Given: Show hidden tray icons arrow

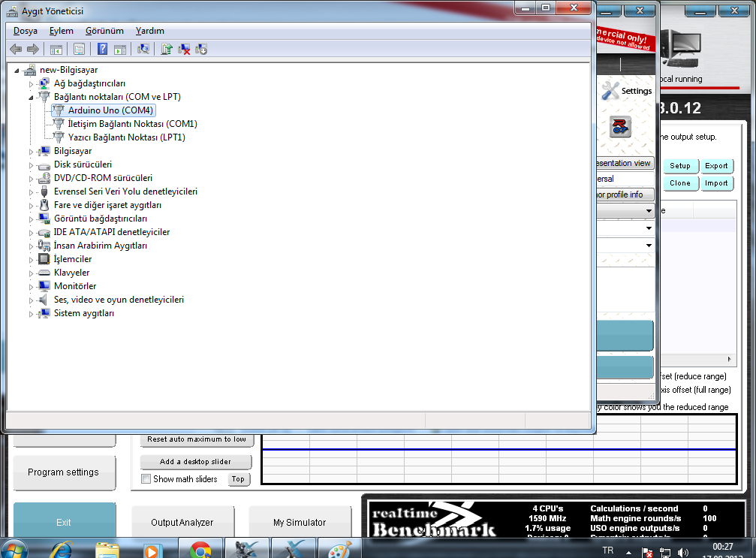Looking at the screenshot, I should (628, 552).
